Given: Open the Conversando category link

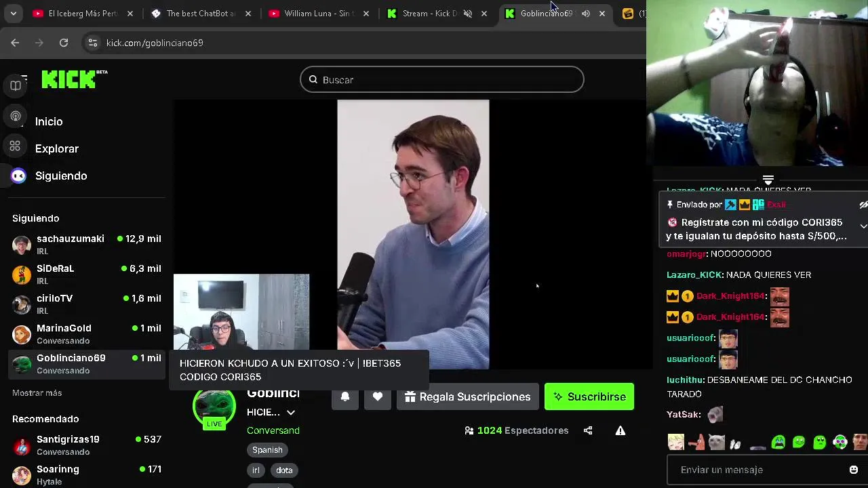Looking at the screenshot, I should point(273,430).
